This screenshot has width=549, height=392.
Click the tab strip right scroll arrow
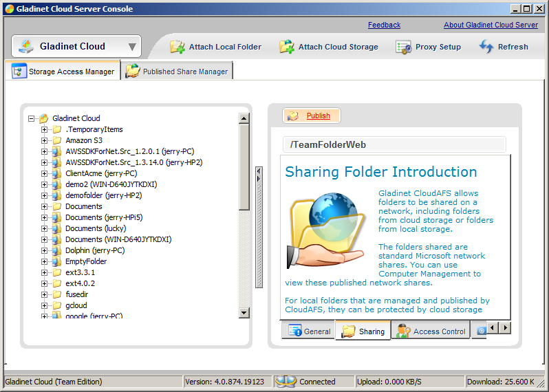[504, 328]
